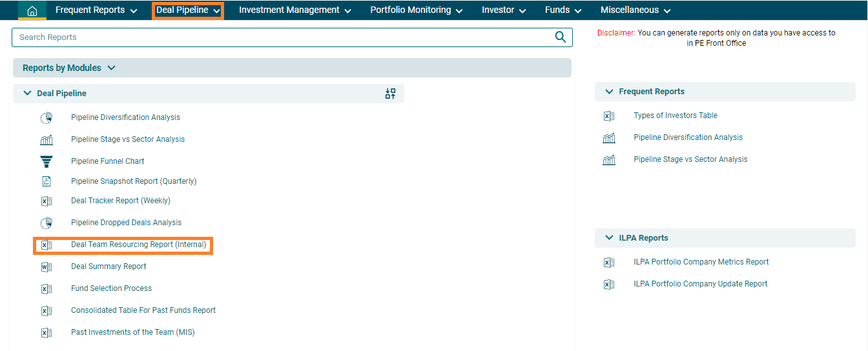Click pie chart icon beside Pipeline Diversification Analysis
868x351 pixels.
coord(46,117)
